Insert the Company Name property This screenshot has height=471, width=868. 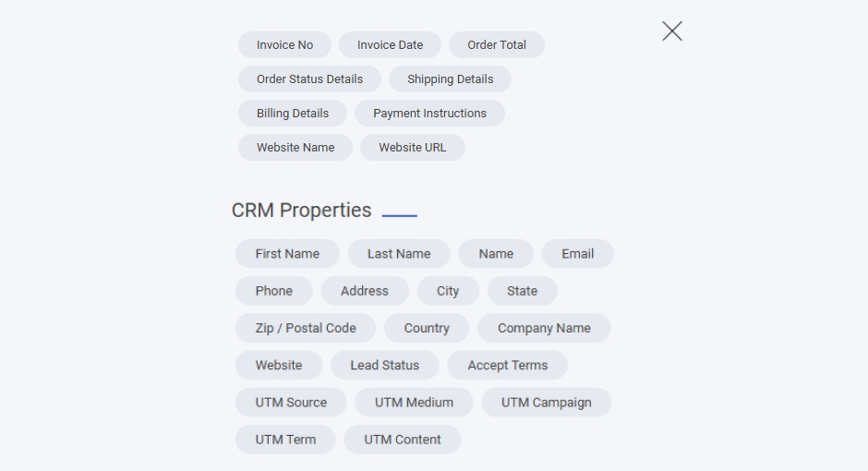[544, 328]
